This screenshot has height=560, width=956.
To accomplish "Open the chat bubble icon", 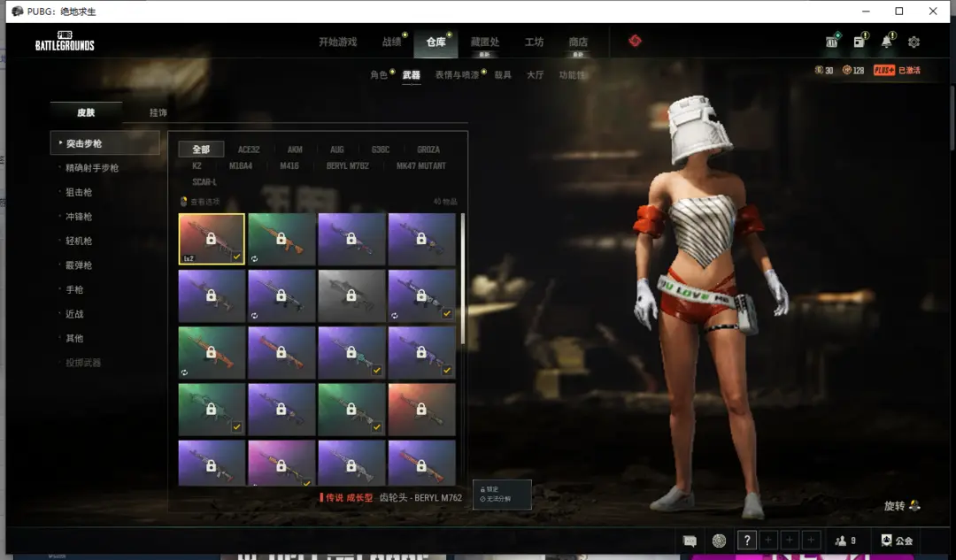I will tap(690, 541).
